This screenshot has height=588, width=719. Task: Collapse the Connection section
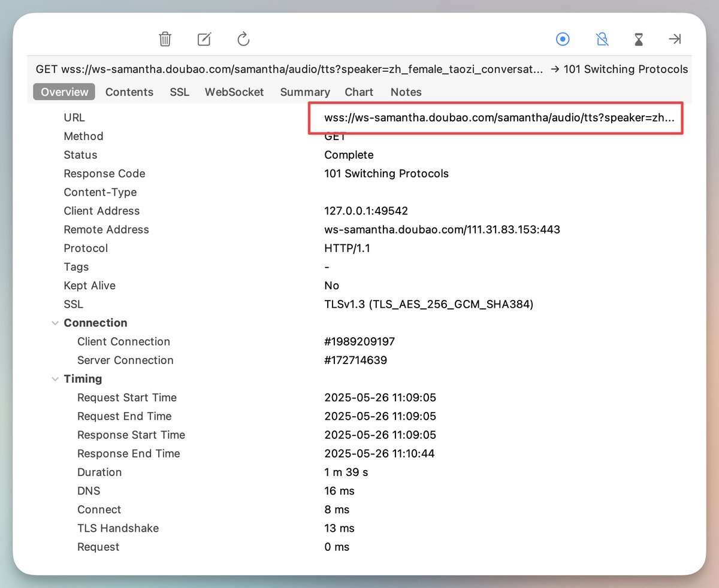point(55,323)
